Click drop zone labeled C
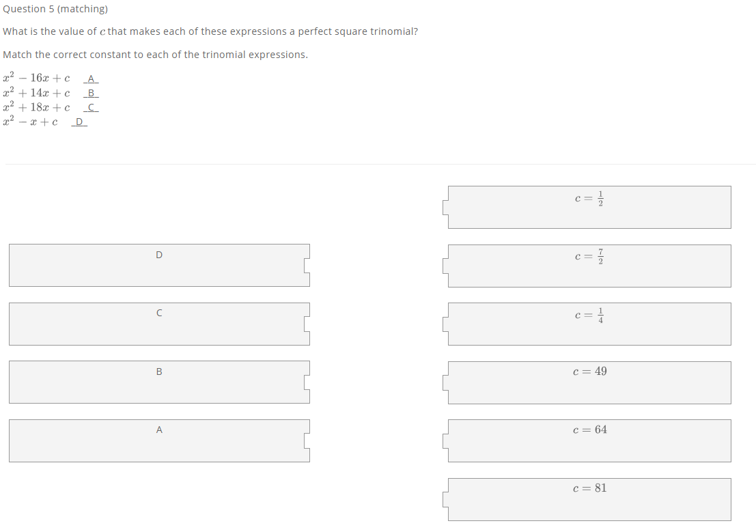 [x=158, y=324]
